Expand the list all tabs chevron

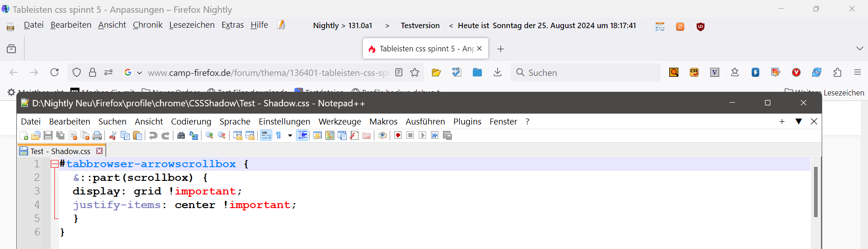pyautogui.click(x=859, y=49)
